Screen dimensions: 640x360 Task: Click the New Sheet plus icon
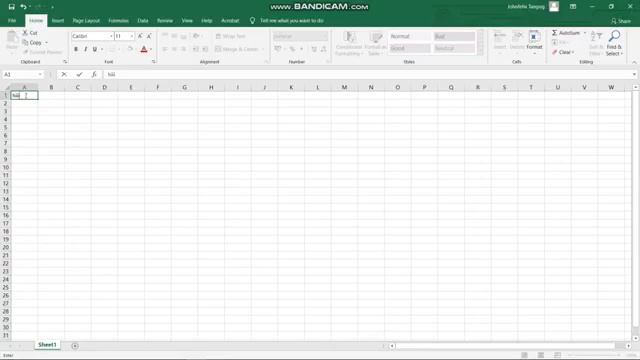(x=75, y=346)
